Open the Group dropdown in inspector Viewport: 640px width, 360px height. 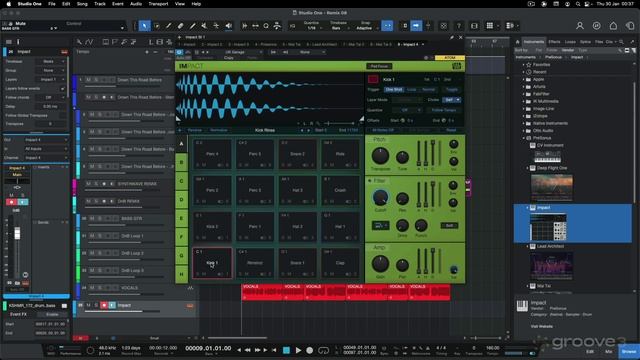click(x=51, y=70)
